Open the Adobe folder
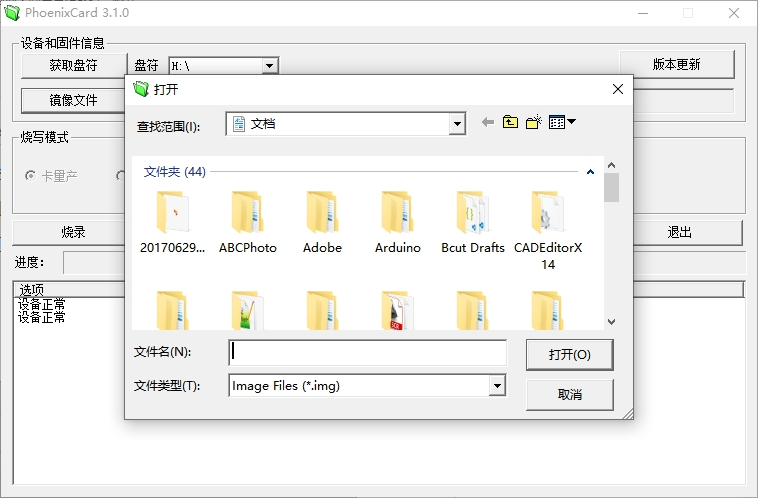Image resolution: width=758 pixels, height=498 pixels. (x=322, y=222)
